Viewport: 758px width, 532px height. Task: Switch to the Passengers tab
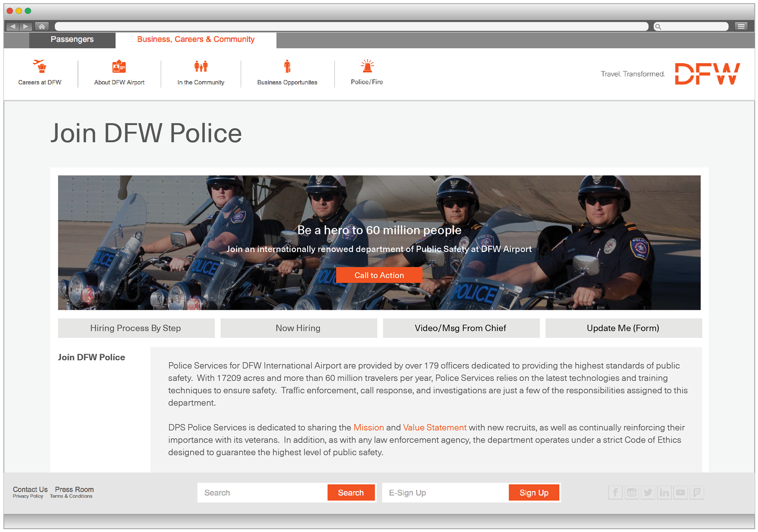point(72,39)
